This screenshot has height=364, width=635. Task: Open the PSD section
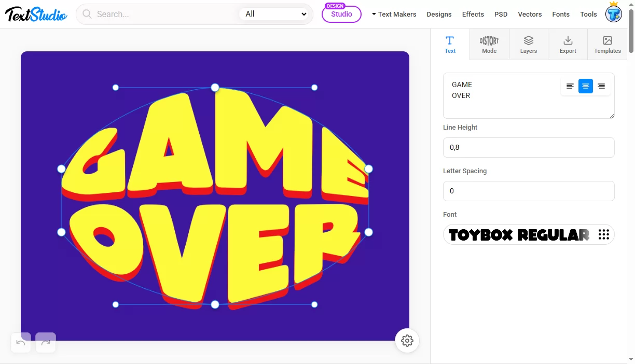pos(501,14)
